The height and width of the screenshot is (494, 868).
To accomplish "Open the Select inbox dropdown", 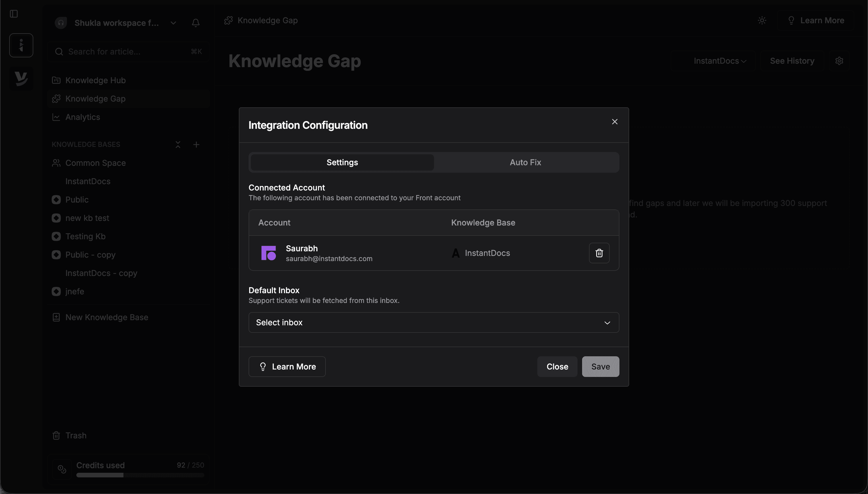I will pos(433,322).
